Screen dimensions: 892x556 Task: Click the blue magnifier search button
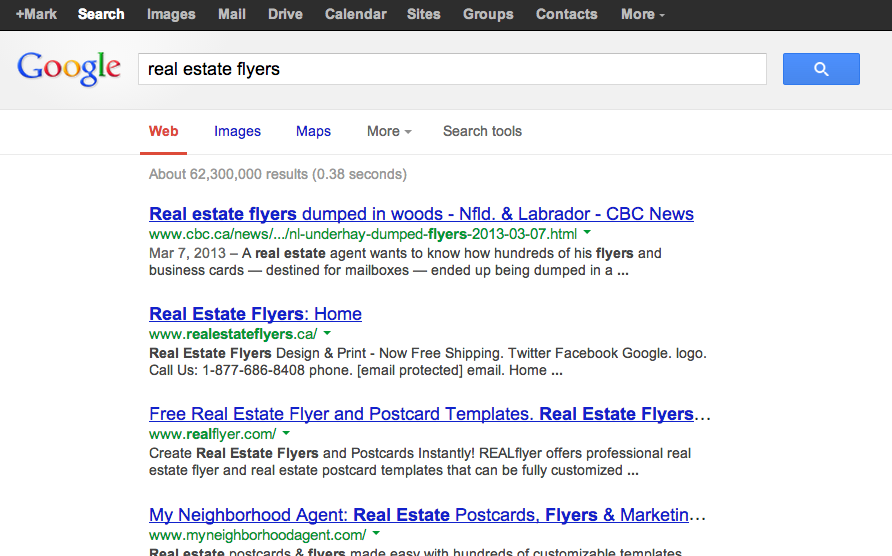coord(821,69)
